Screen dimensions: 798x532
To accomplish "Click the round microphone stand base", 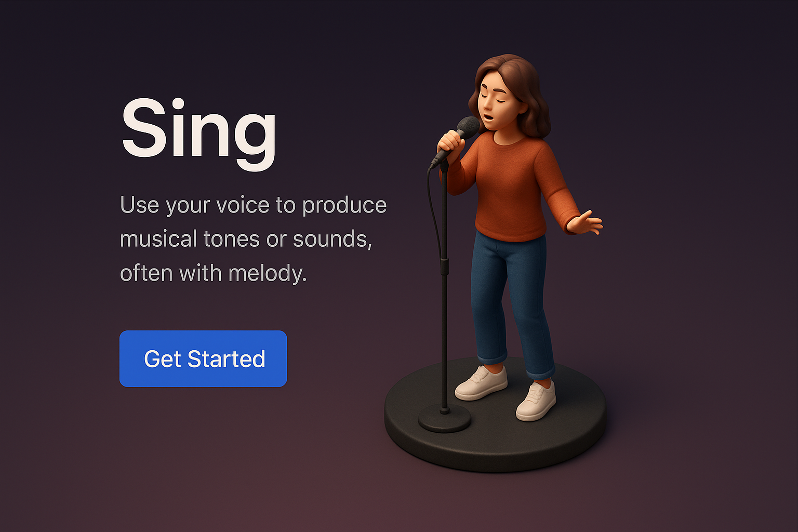I will pos(445,419).
